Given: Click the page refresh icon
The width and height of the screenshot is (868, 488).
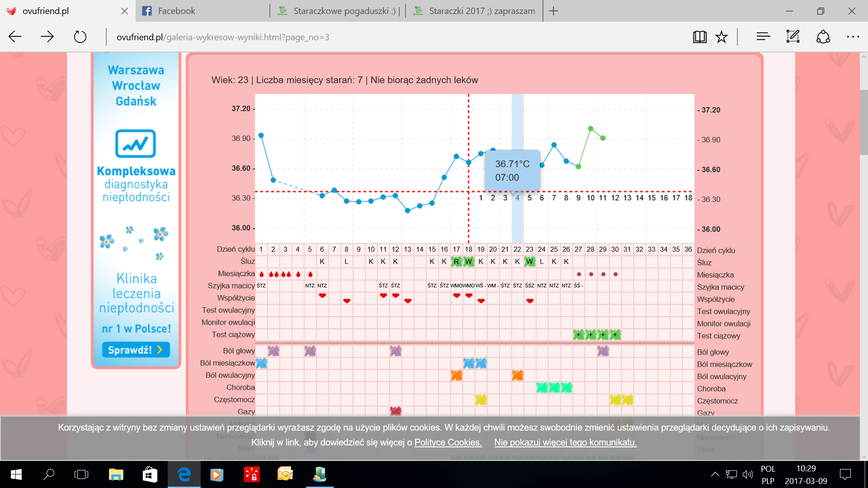Looking at the screenshot, I should (x=80, y=37).
